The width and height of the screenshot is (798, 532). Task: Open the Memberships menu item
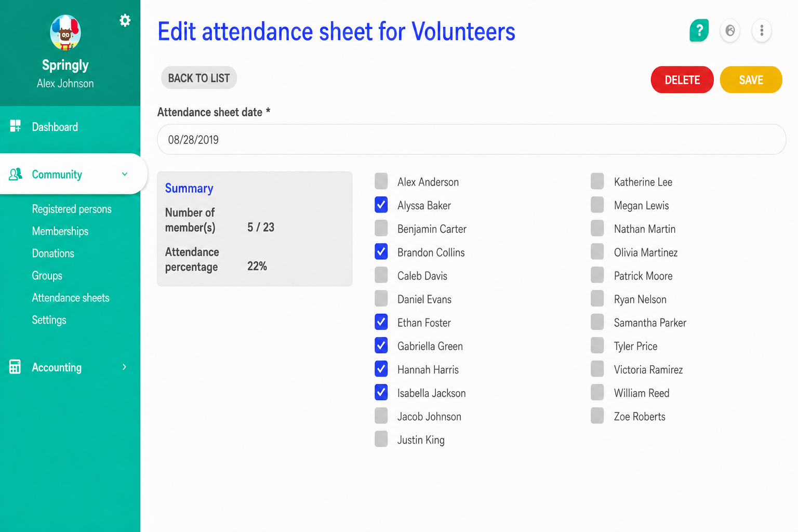point(60,231)
